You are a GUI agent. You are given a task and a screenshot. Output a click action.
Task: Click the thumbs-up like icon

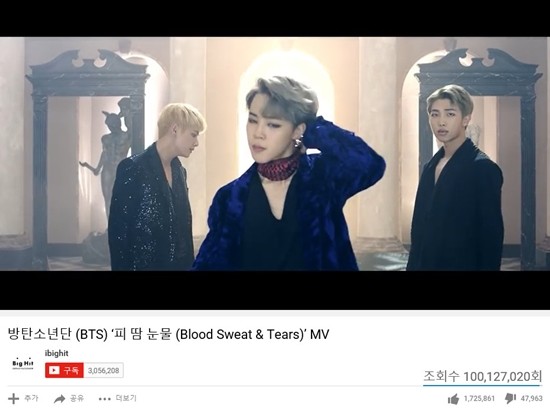pyautogui.click(x=453, y=399)
